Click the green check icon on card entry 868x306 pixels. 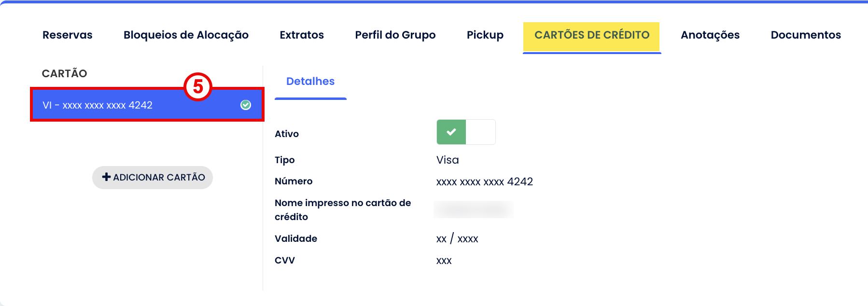pyautogui.click(x=246, y=105)
